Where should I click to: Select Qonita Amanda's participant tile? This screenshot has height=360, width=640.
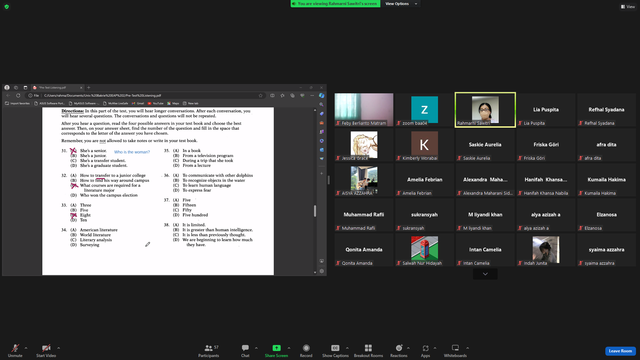pos(364,250)
